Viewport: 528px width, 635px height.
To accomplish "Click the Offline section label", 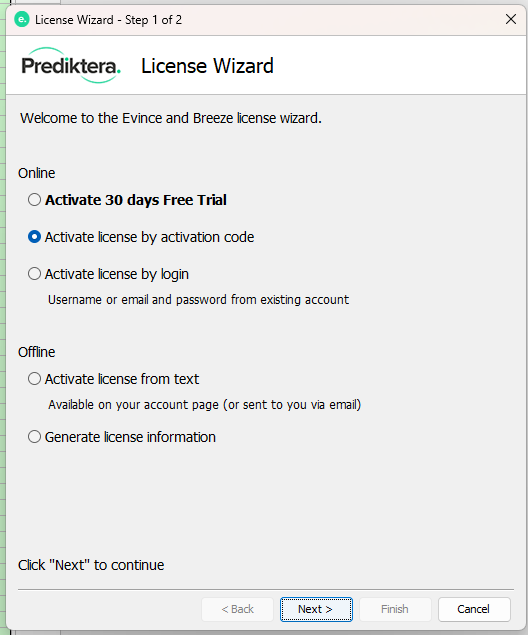I will coord(36,352).
